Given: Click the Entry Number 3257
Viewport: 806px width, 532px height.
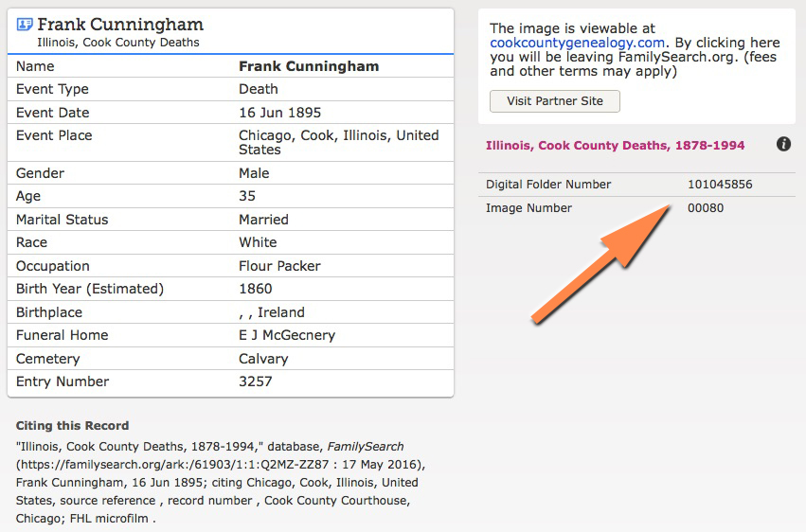Looking at the screenshot, I should (x=256, y=381).
